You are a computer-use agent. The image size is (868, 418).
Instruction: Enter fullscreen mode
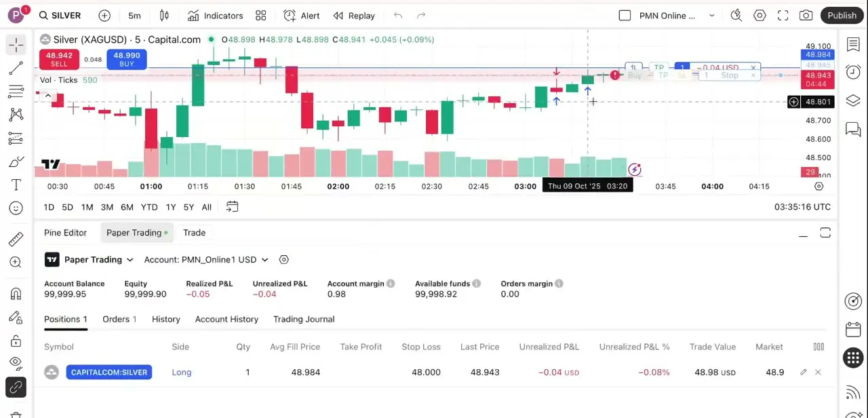(x=783, y=16)
